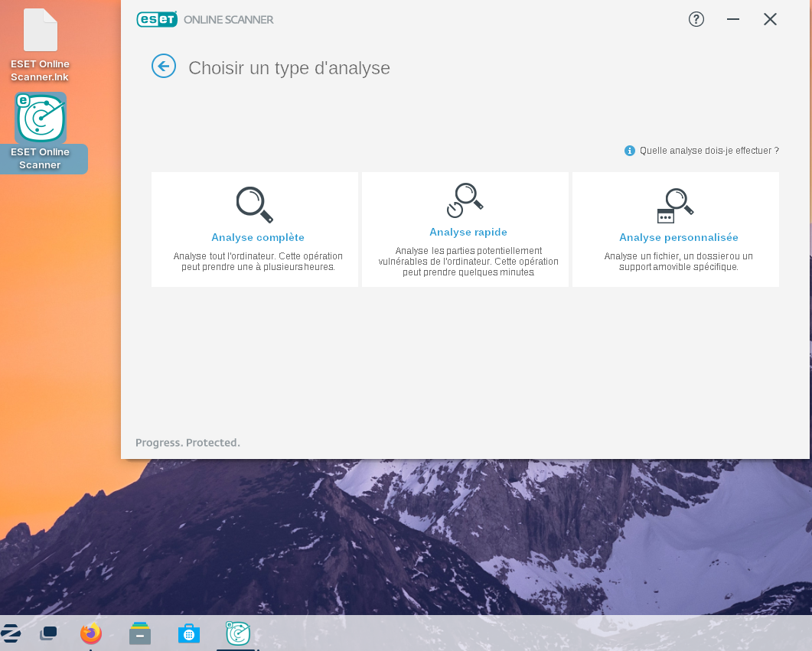Image resolution: width=812 pixels, height=651 pixels.
Task: Launch the Software store from the taskbar
Action: 188,633
